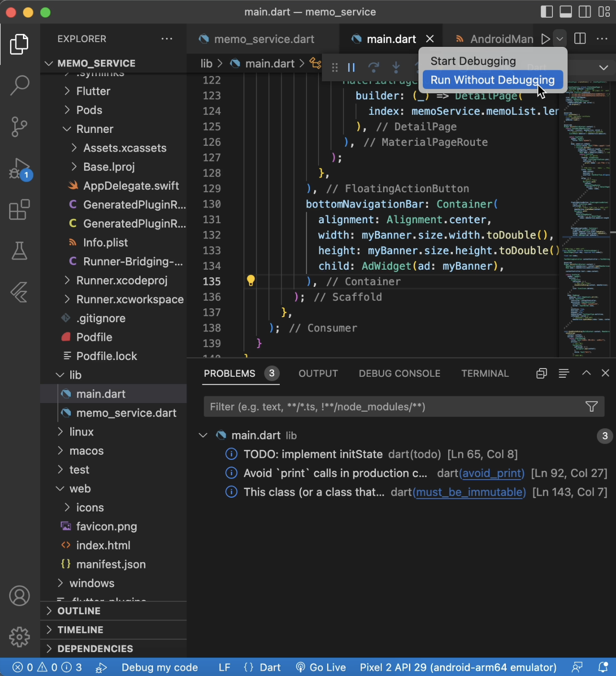616x676 pixels.
Task: Switch to memo_service.dart editor tab
Action: (264, 39)
